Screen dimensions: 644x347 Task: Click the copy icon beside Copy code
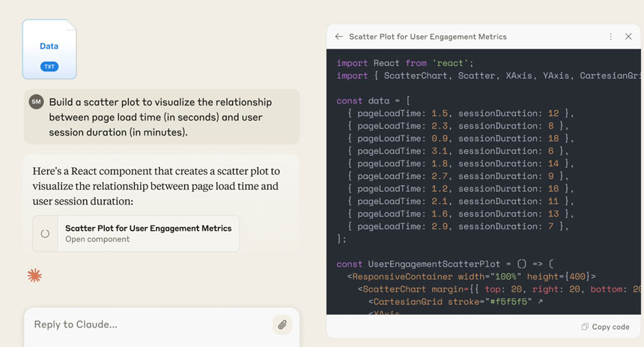[x=585, y=327]
